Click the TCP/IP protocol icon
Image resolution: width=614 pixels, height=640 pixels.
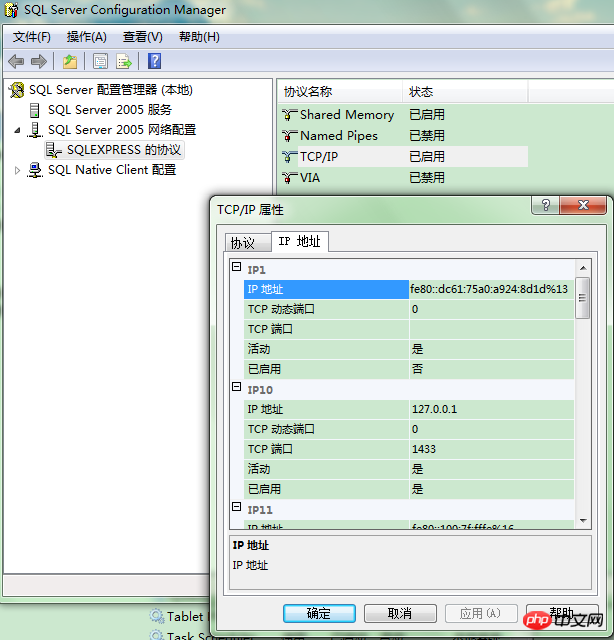[x=289, y=157]
